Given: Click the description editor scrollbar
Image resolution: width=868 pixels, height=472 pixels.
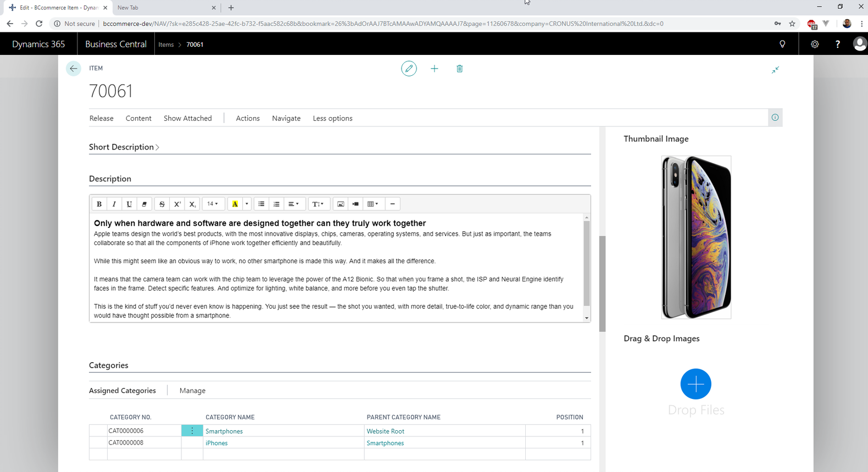Looking at the screenshot, I should pyautogui.click(x=587, y=263).
